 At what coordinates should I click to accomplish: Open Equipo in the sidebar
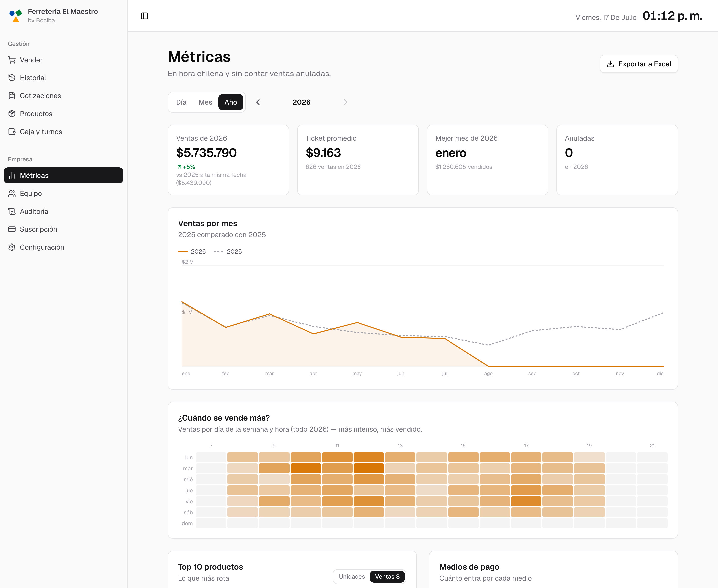pyautogui.click(x=64, y=193)
